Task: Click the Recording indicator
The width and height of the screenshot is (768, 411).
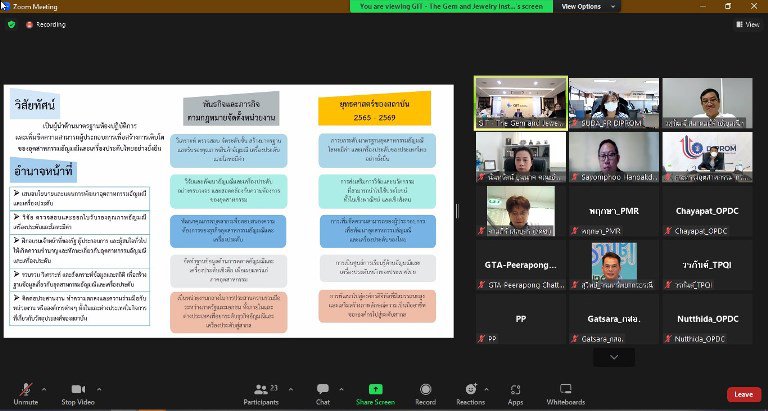Action: tap(45, 24)
